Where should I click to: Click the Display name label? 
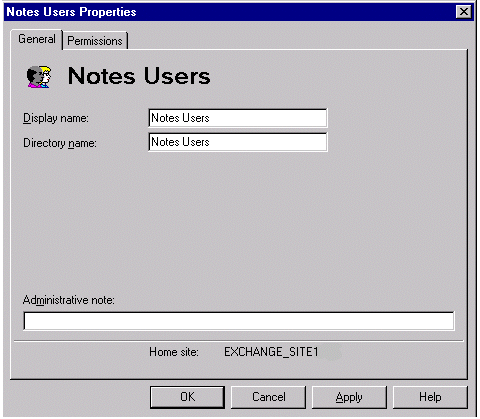[x=56, y=118]
